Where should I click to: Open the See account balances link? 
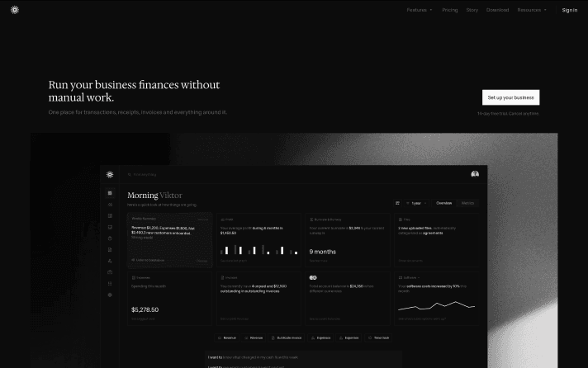(325, 319)
